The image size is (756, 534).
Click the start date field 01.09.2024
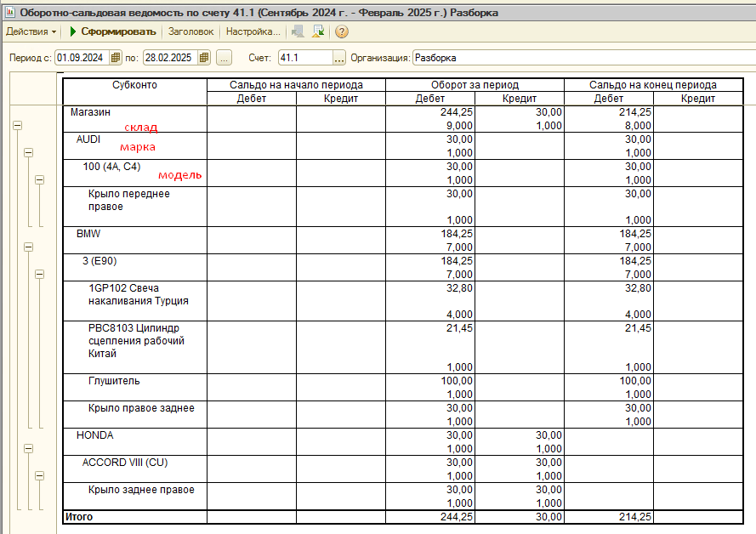[x=82, y=58]
